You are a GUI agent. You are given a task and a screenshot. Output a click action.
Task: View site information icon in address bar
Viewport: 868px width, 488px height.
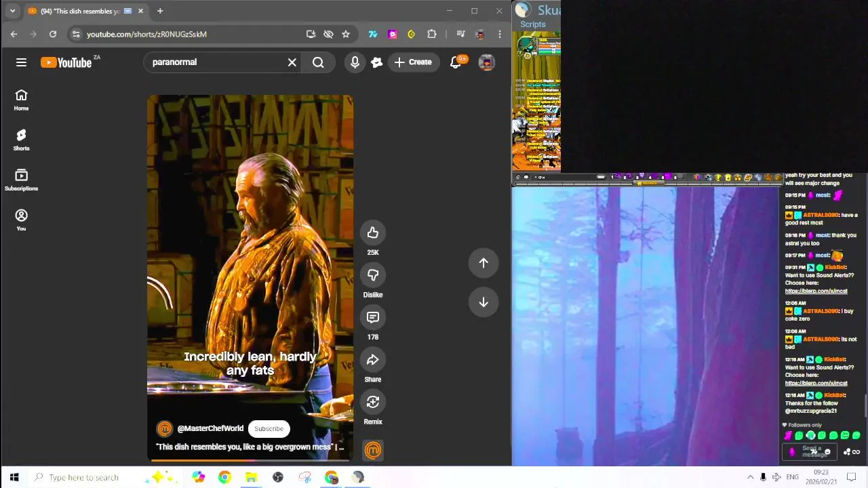tap(76, 34)
